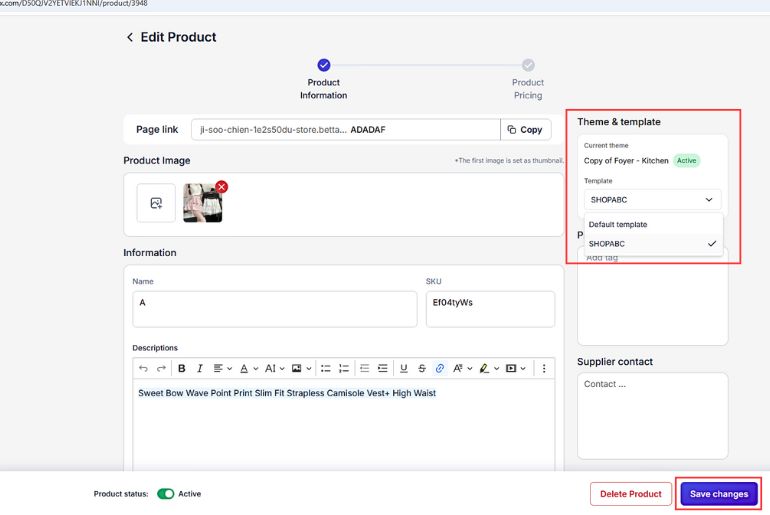Open the Template dropdown showing SHOPABC

[x=652, y=200]
